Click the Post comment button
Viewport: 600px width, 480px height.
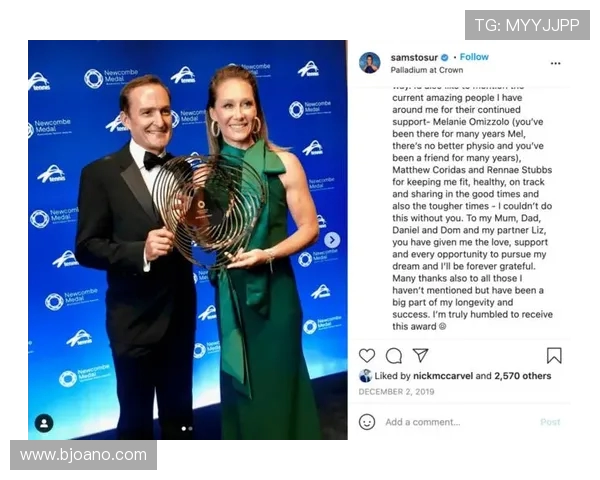550,422
